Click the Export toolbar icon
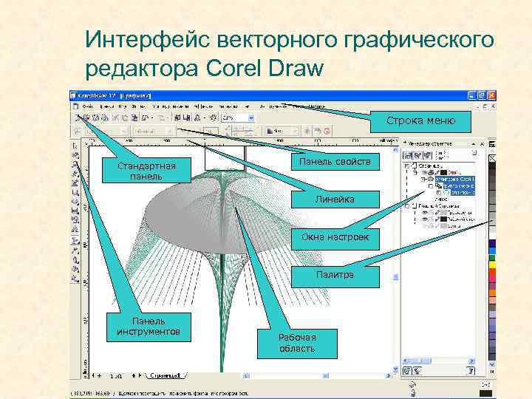This screenshot has height=399, width=532. 186,117
